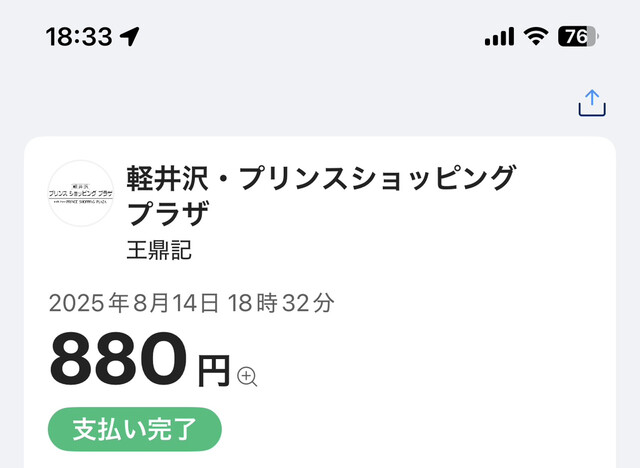The width and height of the screenshot is (640, 468).
Task: Tap the Wi-Fi status icon
Action: click(x=537, y=37)
